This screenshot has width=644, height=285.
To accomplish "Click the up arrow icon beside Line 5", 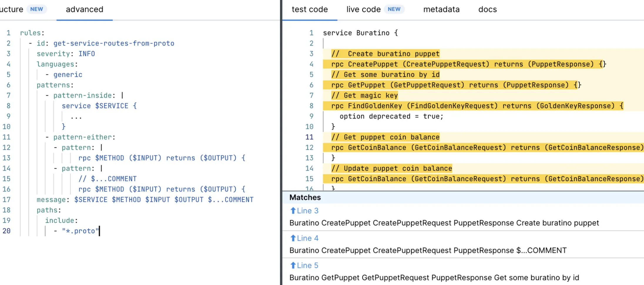I will coord(293,265).
